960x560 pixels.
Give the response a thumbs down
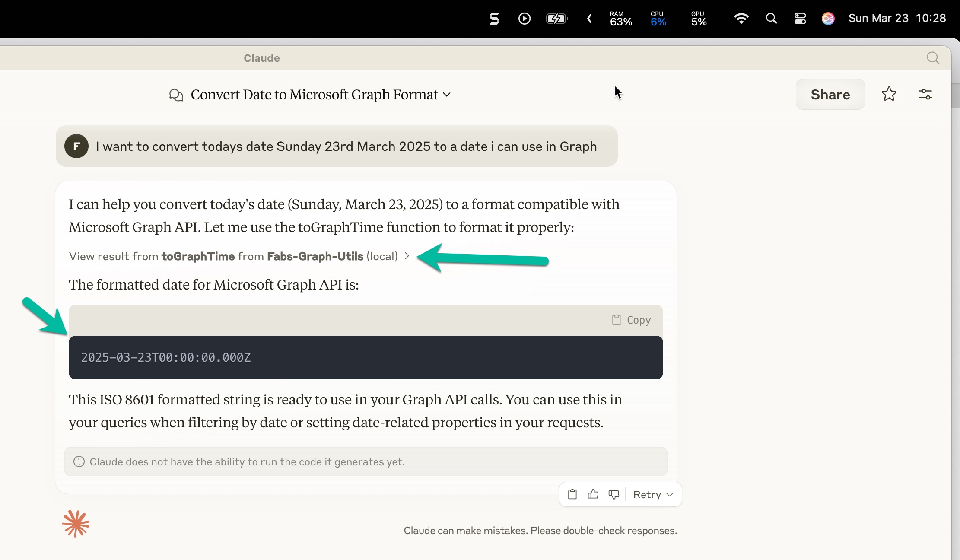pos(614,494)
